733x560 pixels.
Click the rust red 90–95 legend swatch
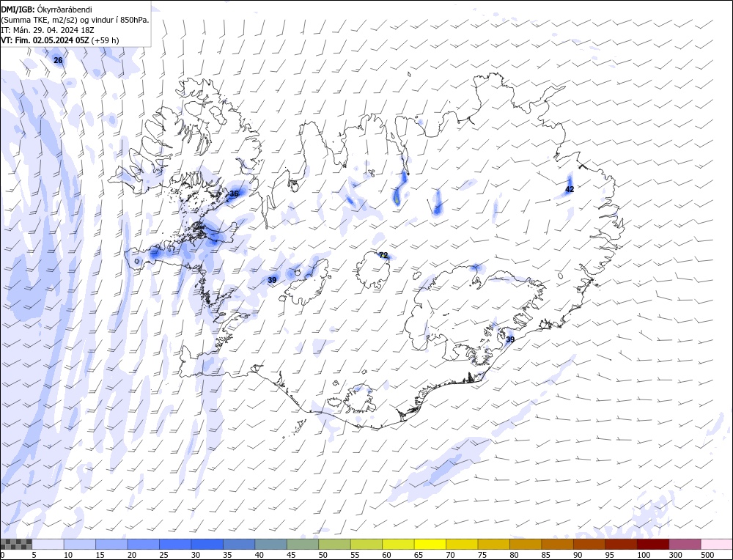point(589,544)
